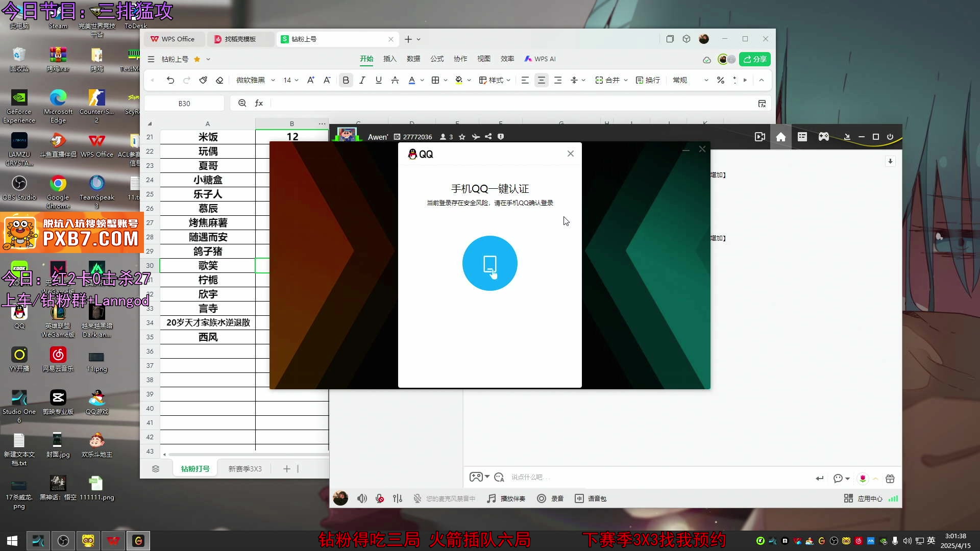This screenshot has width=980, height=551.
Task: Toggle 换行 wrap text
Action: tap(648, 80)
